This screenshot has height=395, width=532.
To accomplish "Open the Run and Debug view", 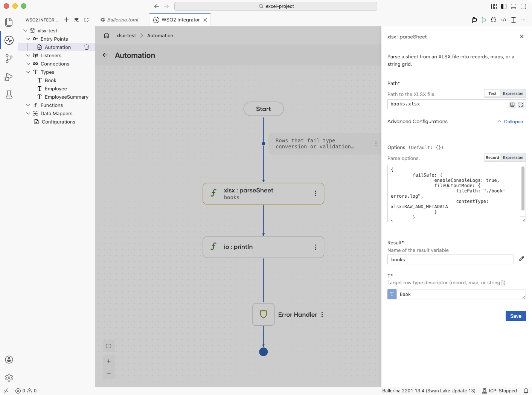I will (x=9, y=77).
